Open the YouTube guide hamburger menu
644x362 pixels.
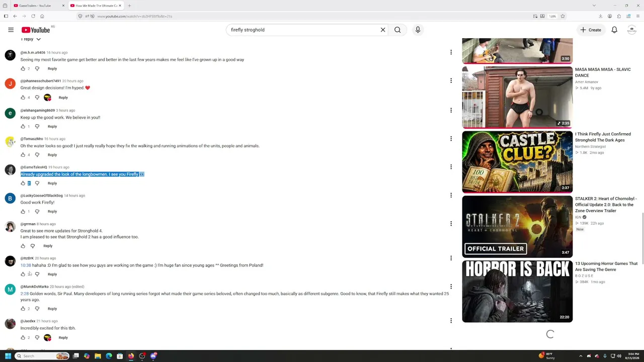[x=11, y=30]
